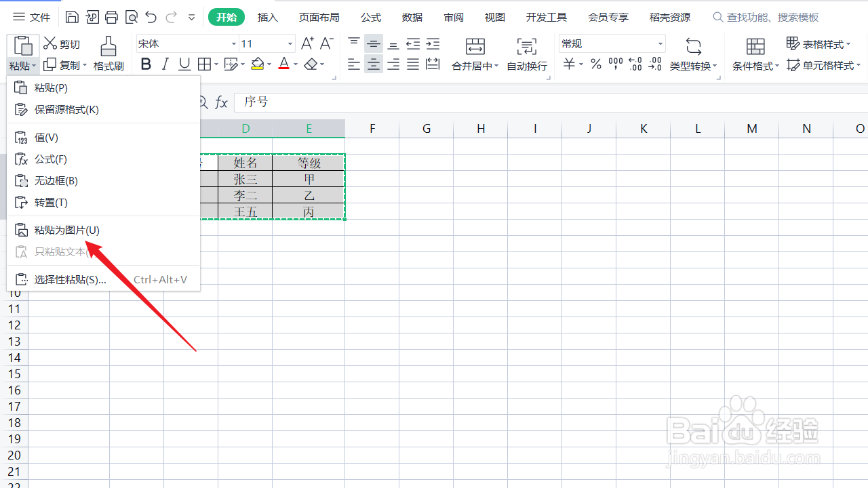Open the font size dropdown 11
This screenshot has width=868, height=488.
pyautogui.click(x=290, y=44)
